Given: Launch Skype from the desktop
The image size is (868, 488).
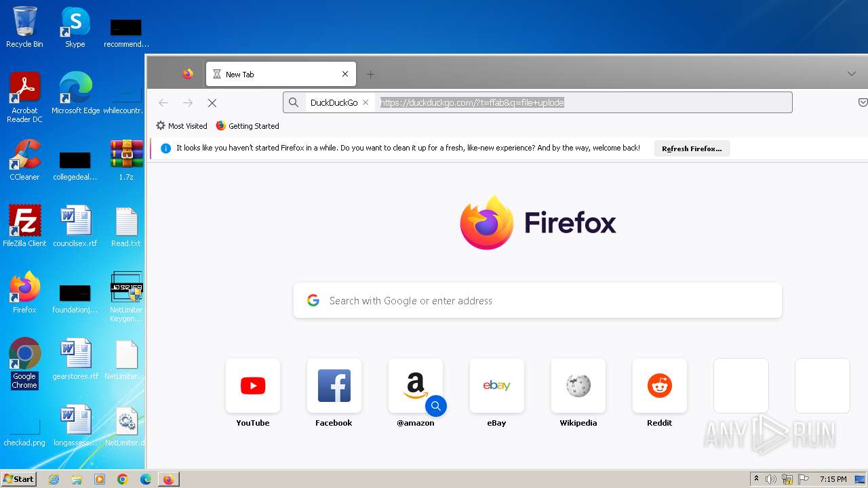Looking at the screenshot, I should click(x=75, y=27).
